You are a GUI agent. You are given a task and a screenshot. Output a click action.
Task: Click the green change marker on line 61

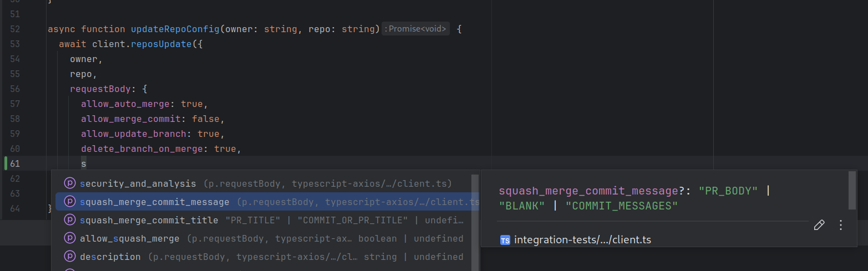pos(6,163)
